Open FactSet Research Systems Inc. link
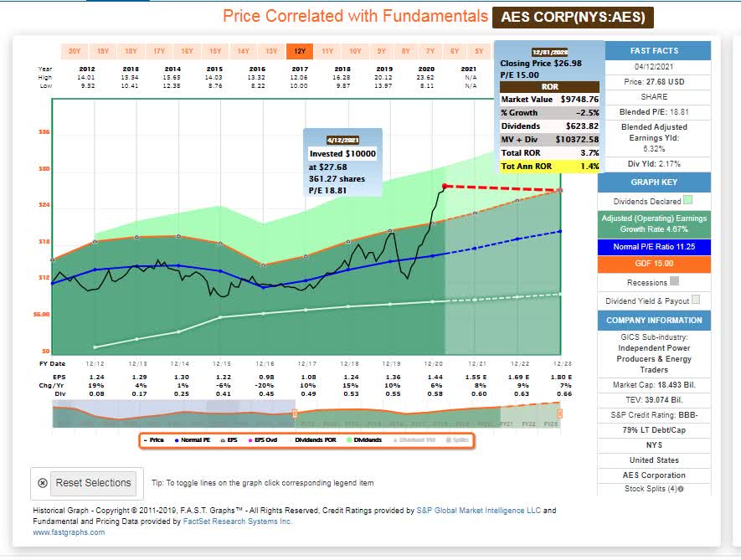This screenshot has height=560, width=741. pyautogui.click(x=237, y=521)
